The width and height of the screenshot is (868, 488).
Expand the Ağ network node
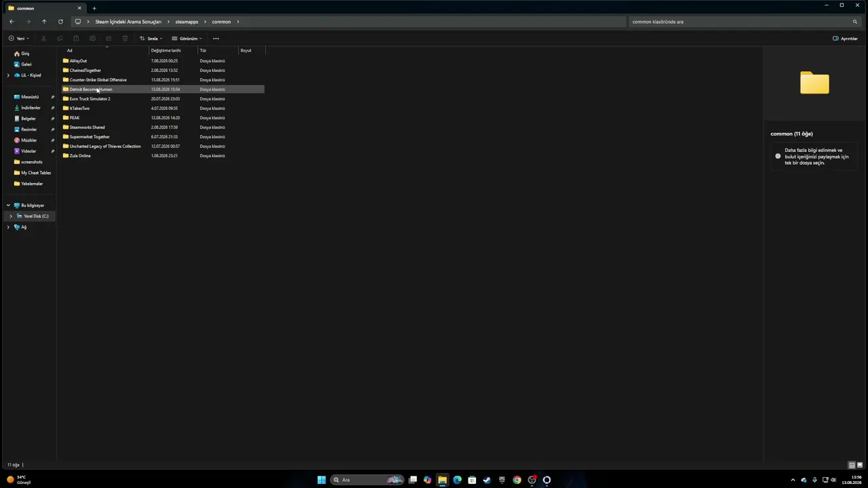click(x=8, y=227)
